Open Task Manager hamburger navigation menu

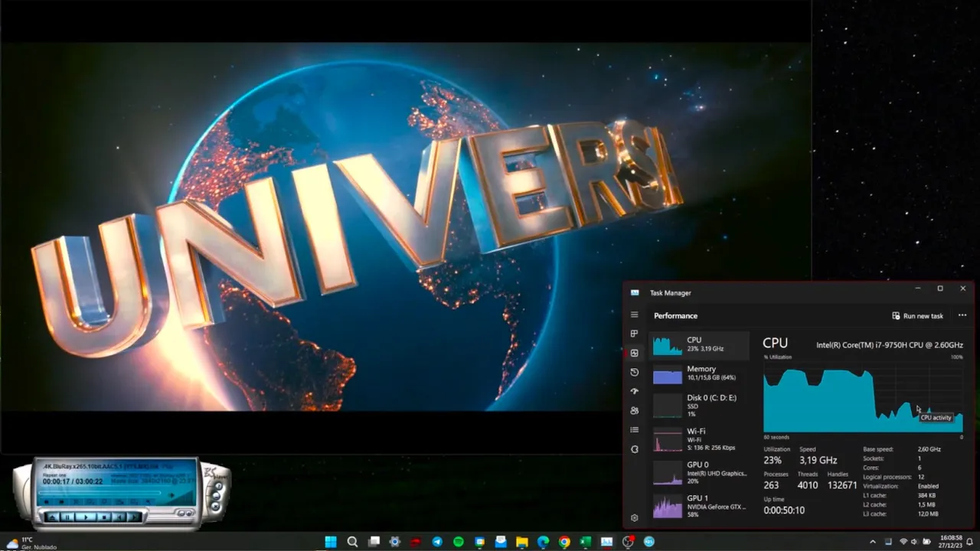click(x=634, y=315)
